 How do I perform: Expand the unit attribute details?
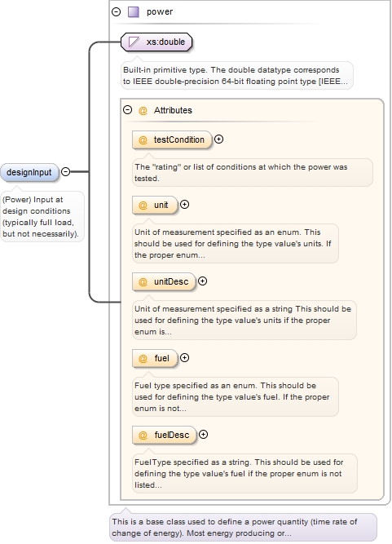click(x=185, y=205)
